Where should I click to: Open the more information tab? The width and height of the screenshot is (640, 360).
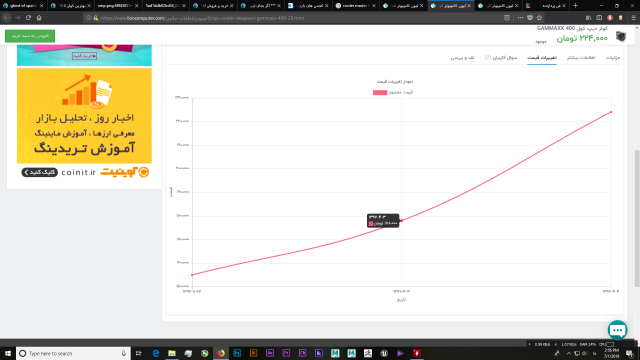(x=581, y=58)
